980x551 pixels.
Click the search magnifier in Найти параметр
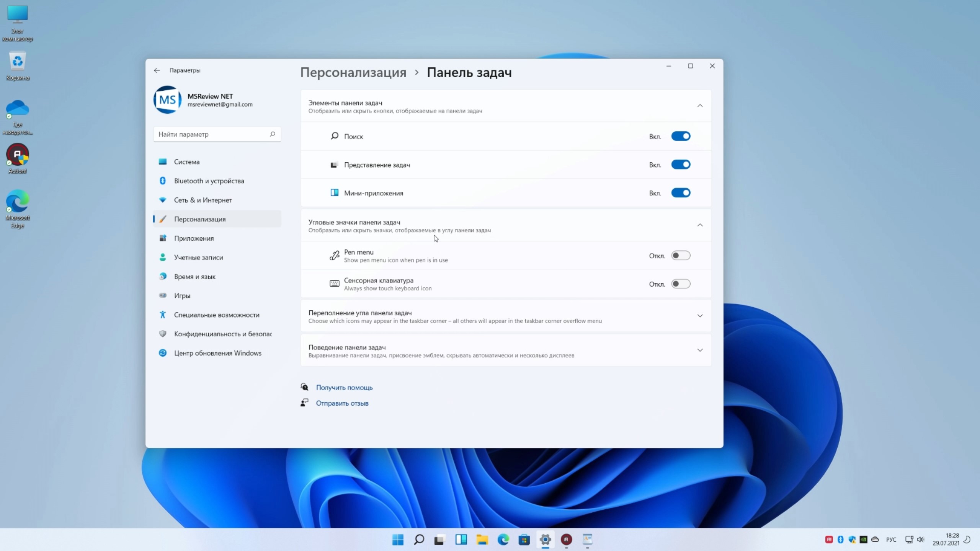tap(272, 134)
